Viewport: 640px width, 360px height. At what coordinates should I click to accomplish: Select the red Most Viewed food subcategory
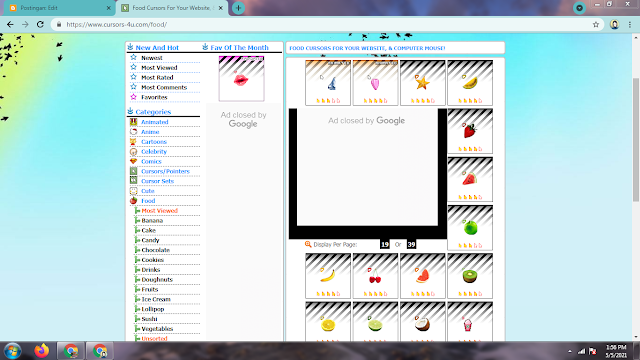point(160,211)
